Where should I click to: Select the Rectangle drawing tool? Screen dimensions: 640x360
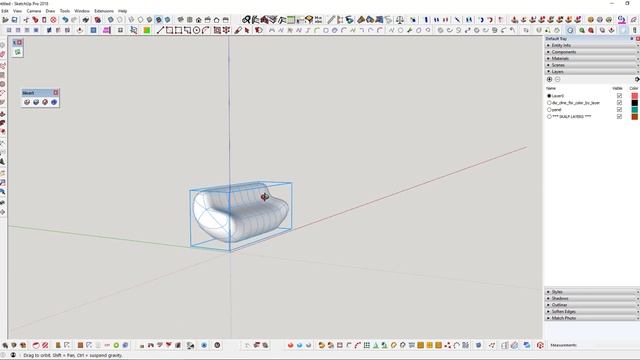point(169,30)
